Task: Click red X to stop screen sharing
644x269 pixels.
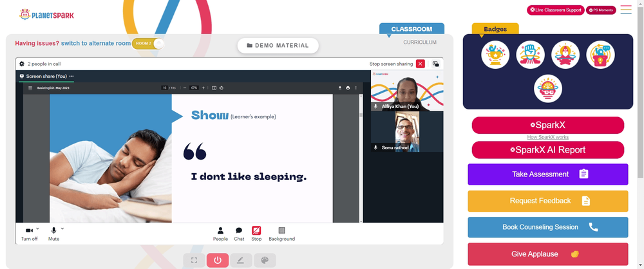Action: (x=420, y=64)
